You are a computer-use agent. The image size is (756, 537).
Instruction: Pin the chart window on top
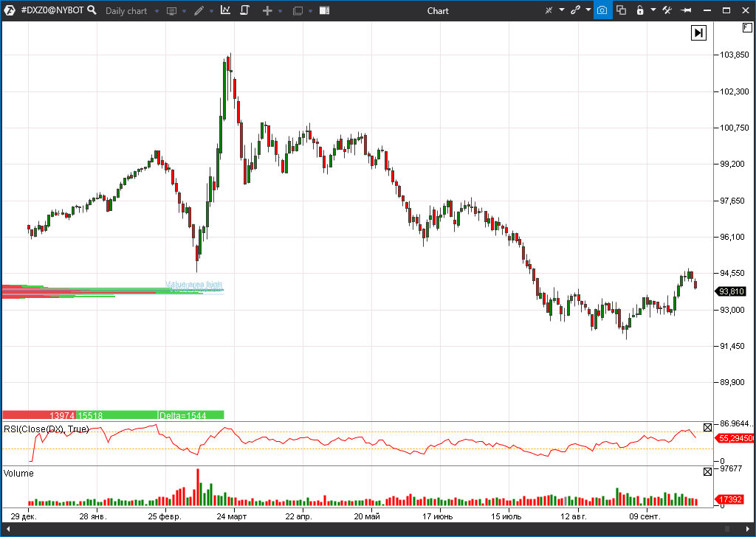686,10
